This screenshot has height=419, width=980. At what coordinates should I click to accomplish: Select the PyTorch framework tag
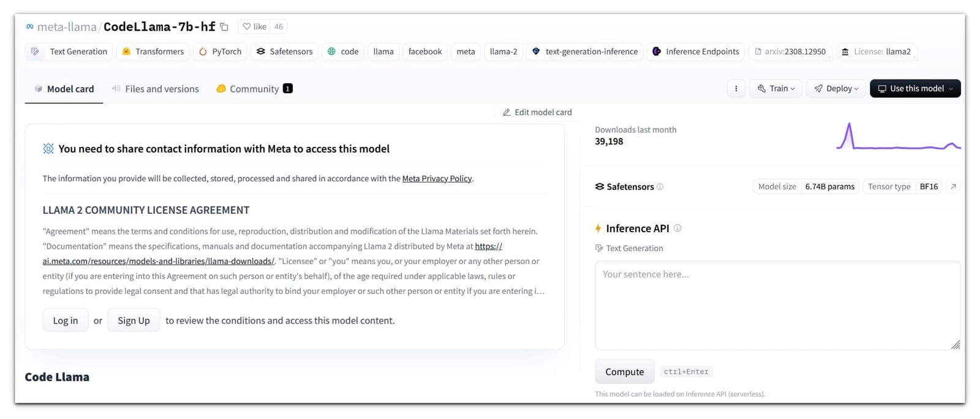tap(219, 51)
